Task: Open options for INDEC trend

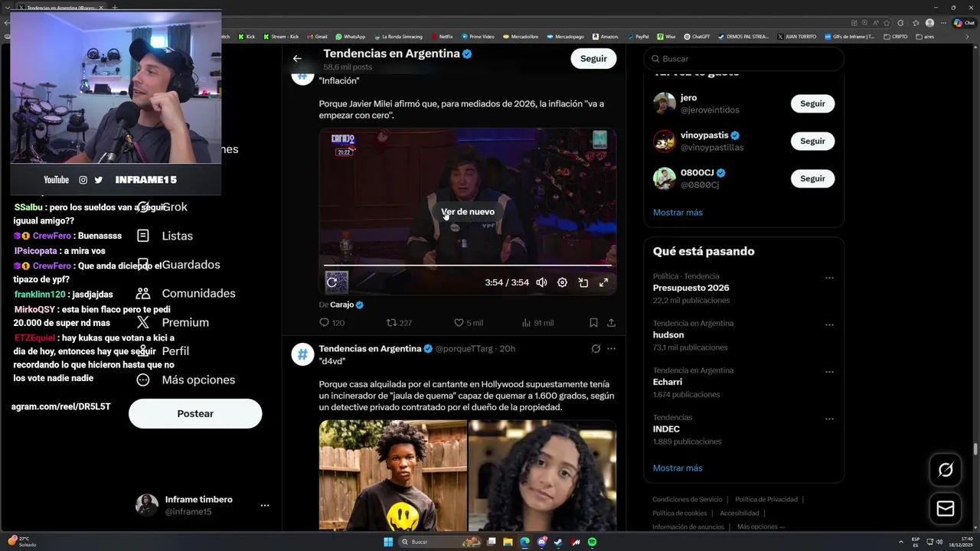Action: point(829,419)
